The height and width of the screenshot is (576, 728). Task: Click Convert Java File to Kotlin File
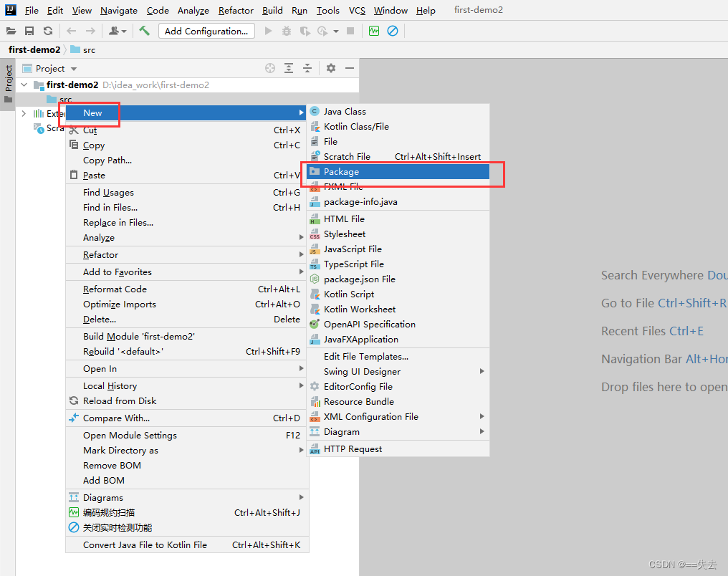coord(186,544)
